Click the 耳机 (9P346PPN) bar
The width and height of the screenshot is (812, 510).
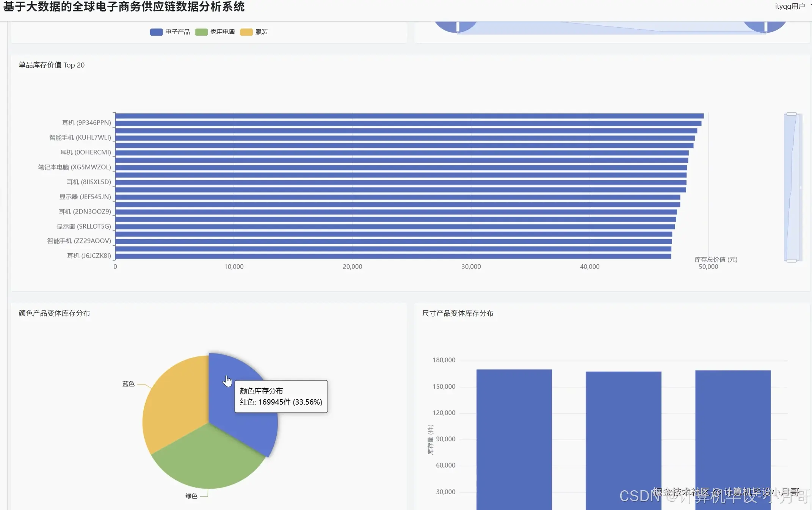pyautogui.click(x=379, y=123)
